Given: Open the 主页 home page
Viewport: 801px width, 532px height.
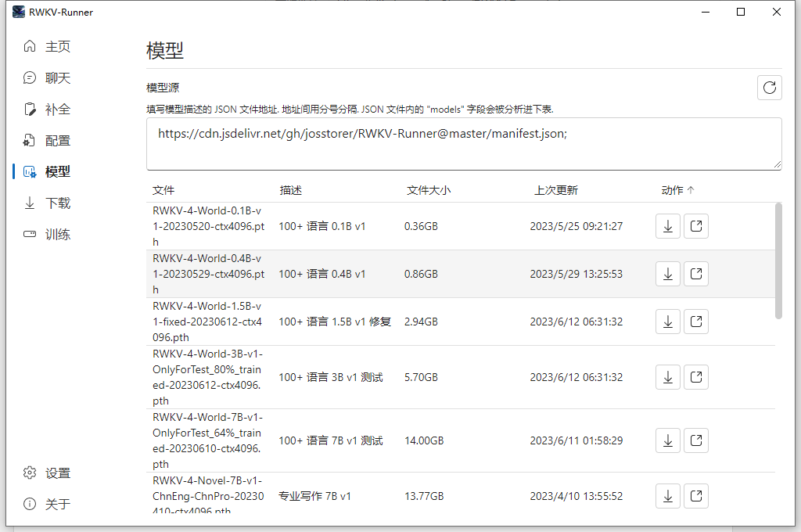Looking at the screenshot, I should coord(47,46).
